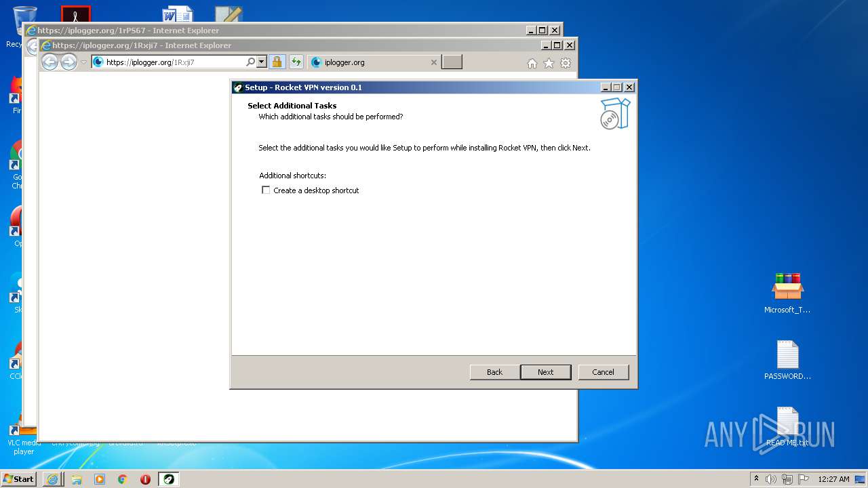Viewport: 868px width, 488px height.
Task: Open the Start menu
Action: 19,479
